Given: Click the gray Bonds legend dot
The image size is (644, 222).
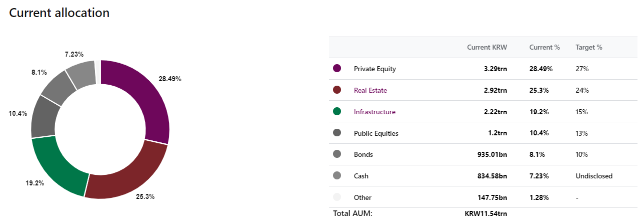Looking at the screenshot, I should (337, 154).
